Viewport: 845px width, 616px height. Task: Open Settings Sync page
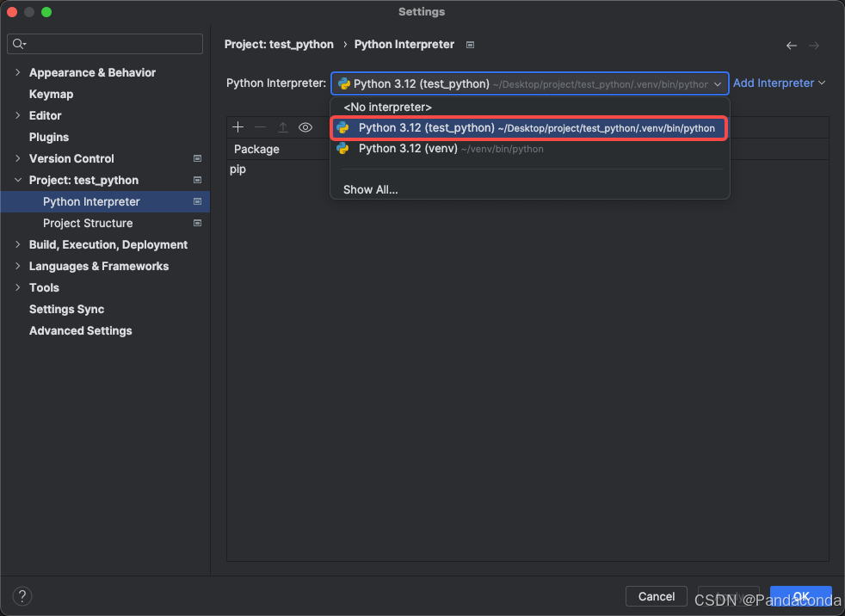click(67, 310)
